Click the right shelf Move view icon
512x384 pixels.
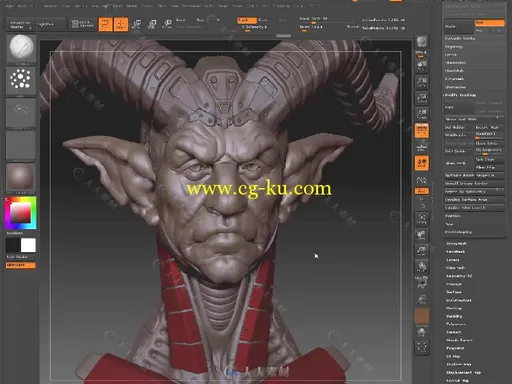click(422, 235)
